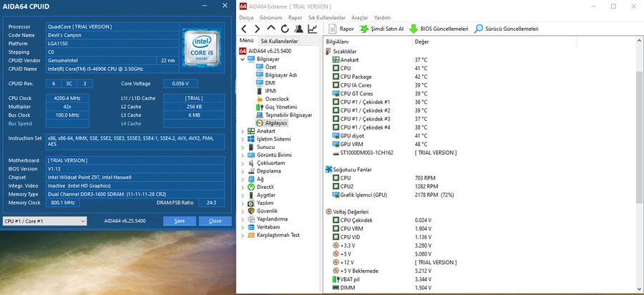Open Rapor from the toolbar

[342, 29]
